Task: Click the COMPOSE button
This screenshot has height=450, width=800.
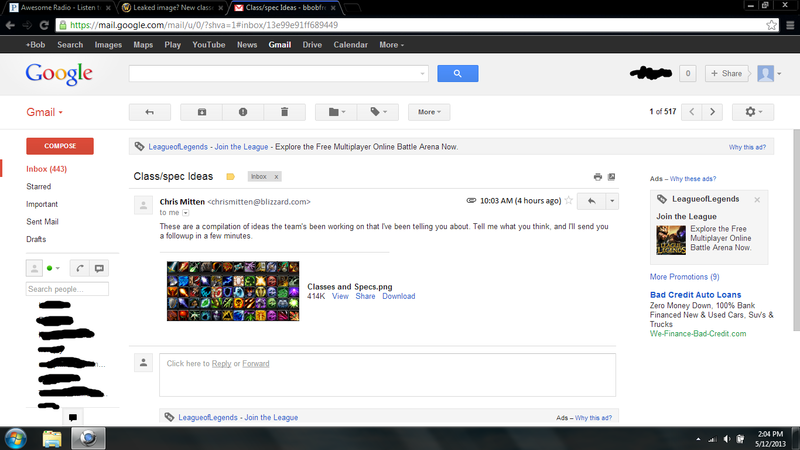Action: click(60, 146)
